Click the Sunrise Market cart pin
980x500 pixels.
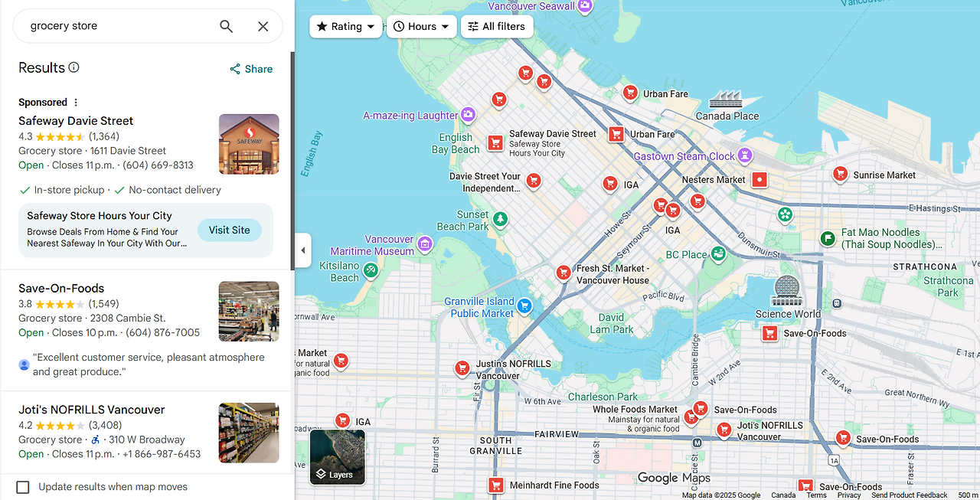pos(840,174)
